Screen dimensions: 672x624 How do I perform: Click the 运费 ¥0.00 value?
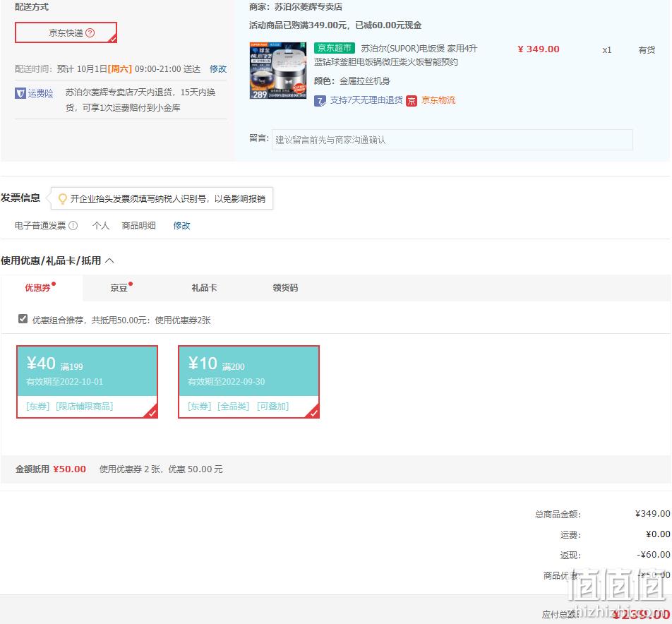[x=658, y=534]
